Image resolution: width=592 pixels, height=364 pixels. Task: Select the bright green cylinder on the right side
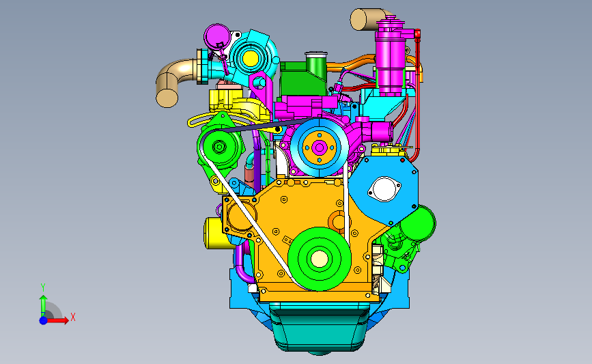coord(419,224)
